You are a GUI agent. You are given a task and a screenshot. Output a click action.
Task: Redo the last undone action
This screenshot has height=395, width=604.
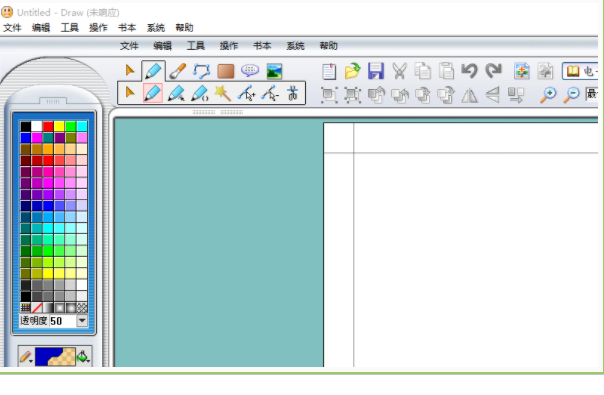[x=493, y=71]
